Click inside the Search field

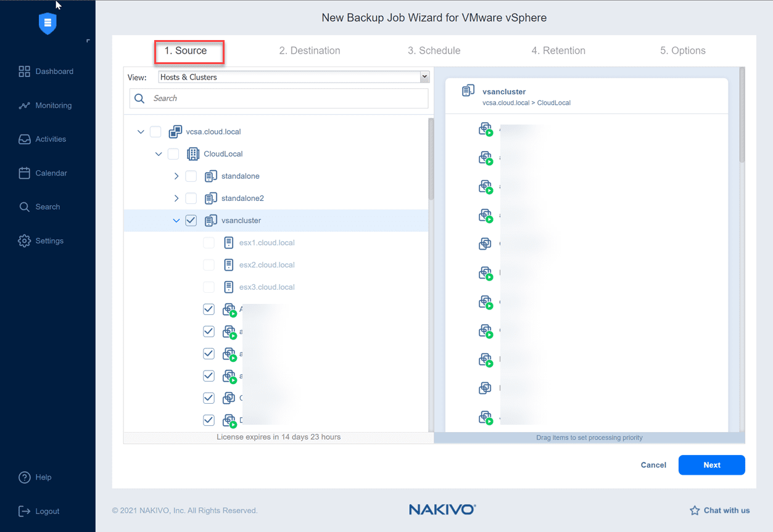(278, 98)
